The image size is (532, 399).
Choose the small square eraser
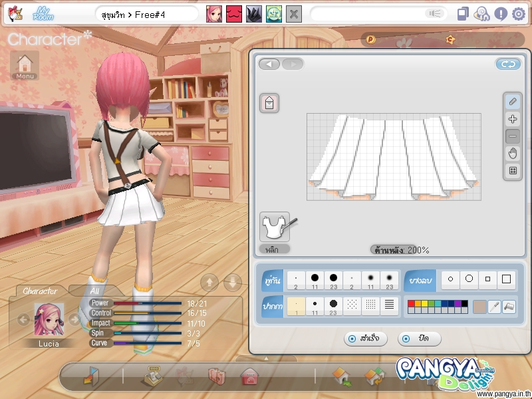coord(487,279)
